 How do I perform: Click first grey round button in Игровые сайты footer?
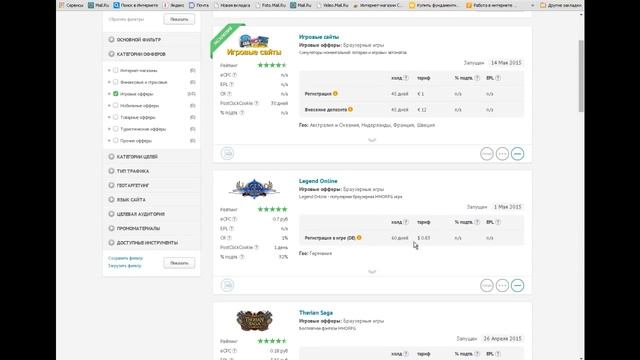[x=487, y=154]
